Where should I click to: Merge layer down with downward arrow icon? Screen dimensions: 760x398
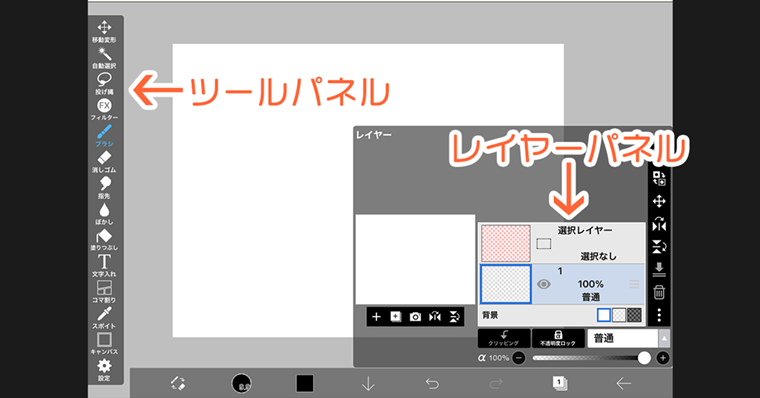point(659,270)
